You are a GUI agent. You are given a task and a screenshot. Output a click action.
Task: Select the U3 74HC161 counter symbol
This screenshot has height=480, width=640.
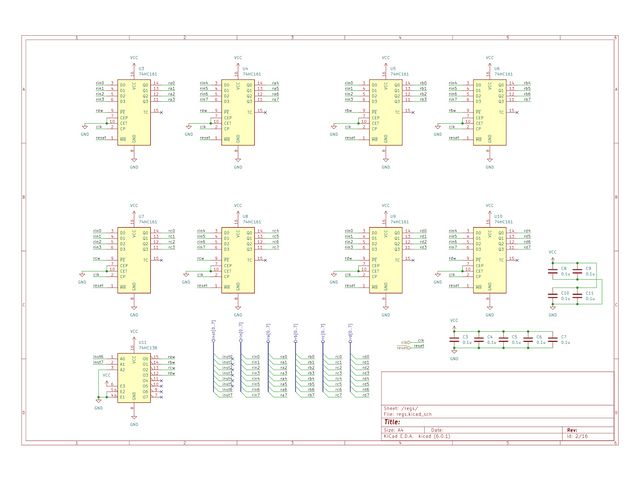(134, 112)
